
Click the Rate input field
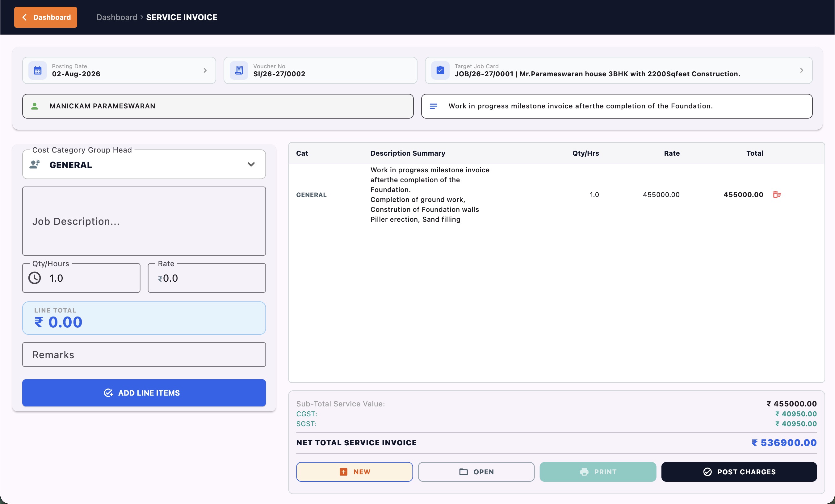tap(207, 278)
